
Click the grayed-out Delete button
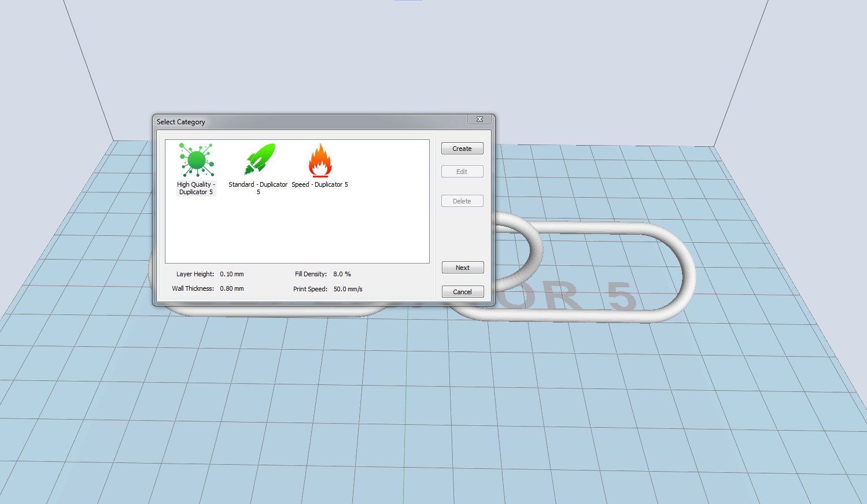click(x=462, y=201)
